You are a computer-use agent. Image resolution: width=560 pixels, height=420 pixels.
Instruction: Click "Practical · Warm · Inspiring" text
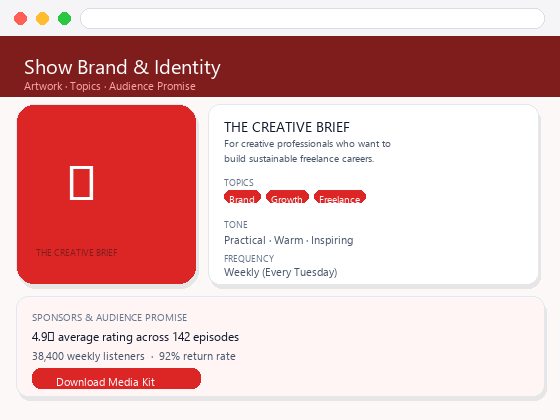289,240
